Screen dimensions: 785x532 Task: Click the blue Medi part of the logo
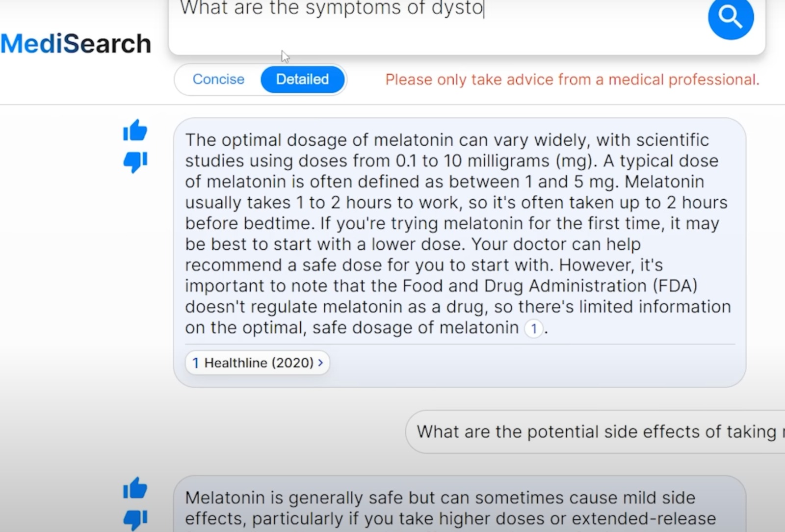pos(31,43)
